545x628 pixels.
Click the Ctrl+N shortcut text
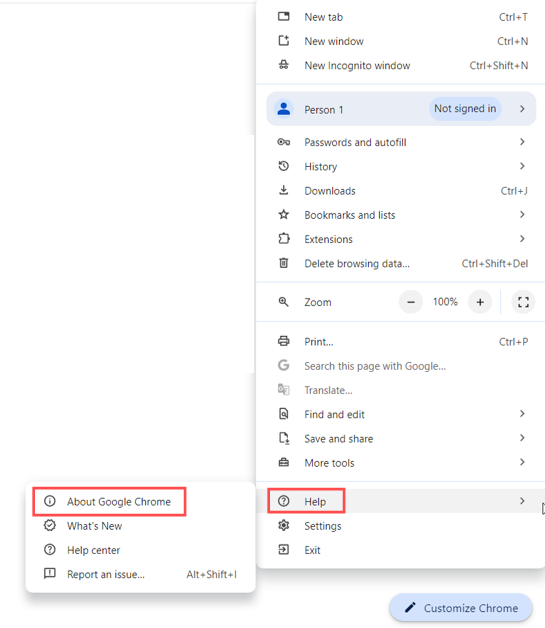coord(513,41)
